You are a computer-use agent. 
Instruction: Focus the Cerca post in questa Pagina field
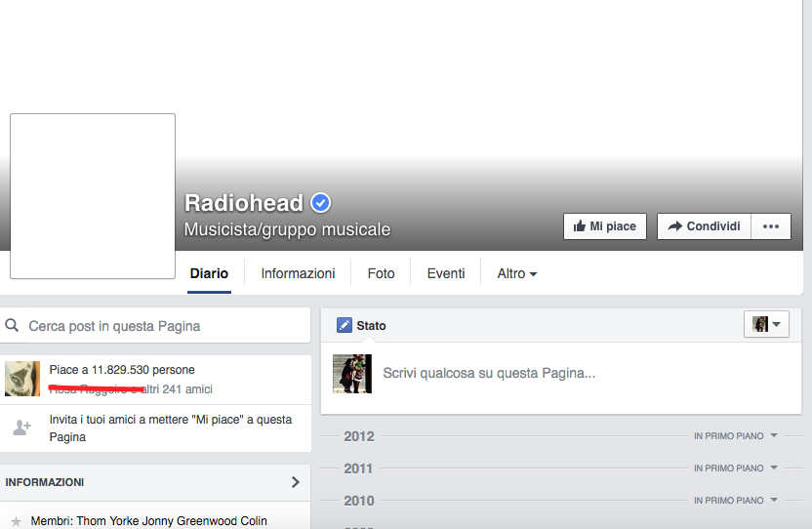155,325
